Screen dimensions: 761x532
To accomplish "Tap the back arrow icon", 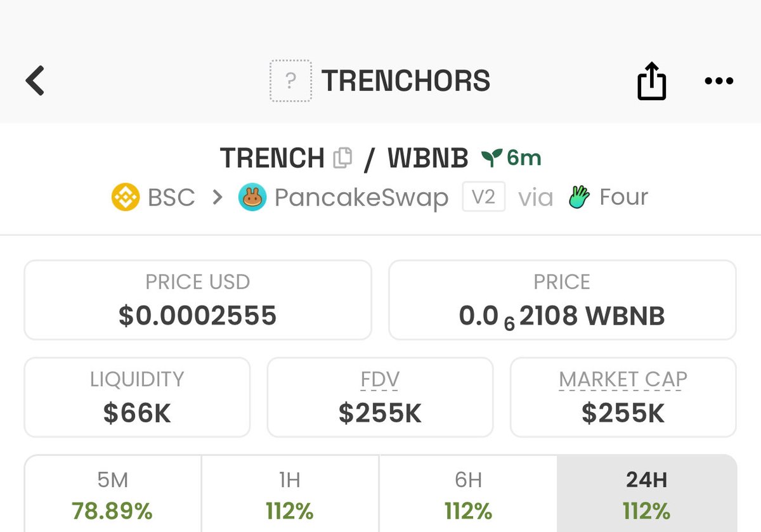I will click(x=36, y=81).
